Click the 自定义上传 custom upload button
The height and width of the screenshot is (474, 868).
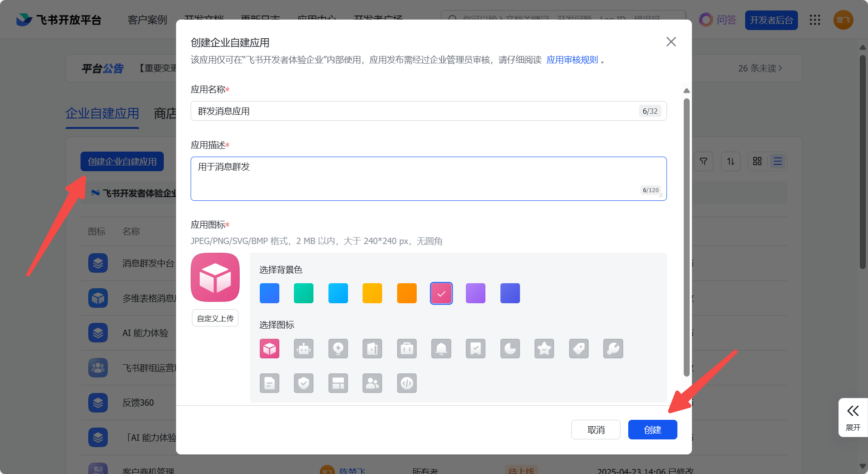point(215,318)
